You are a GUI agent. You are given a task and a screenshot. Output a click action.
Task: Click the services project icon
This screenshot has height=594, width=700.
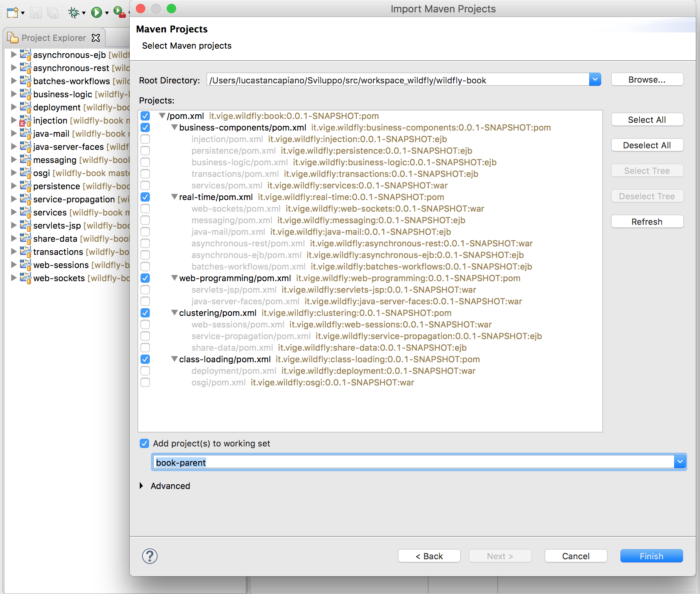[x=25, y=212]
